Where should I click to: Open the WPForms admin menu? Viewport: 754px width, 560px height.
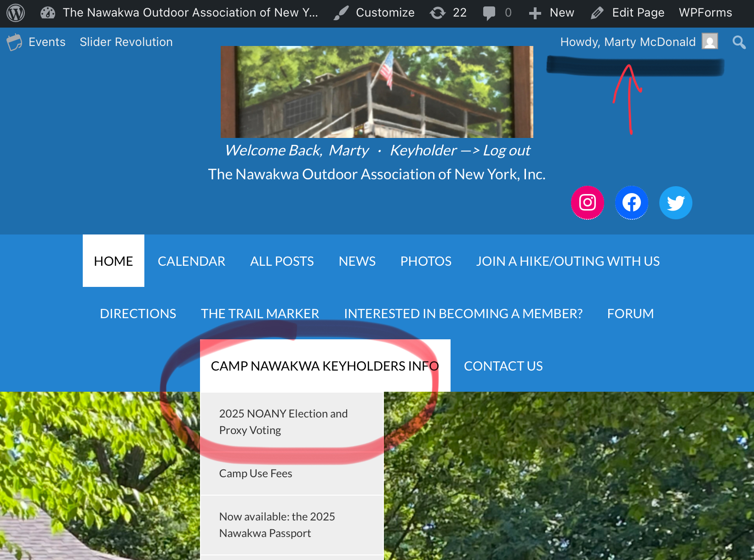(705, 13)
